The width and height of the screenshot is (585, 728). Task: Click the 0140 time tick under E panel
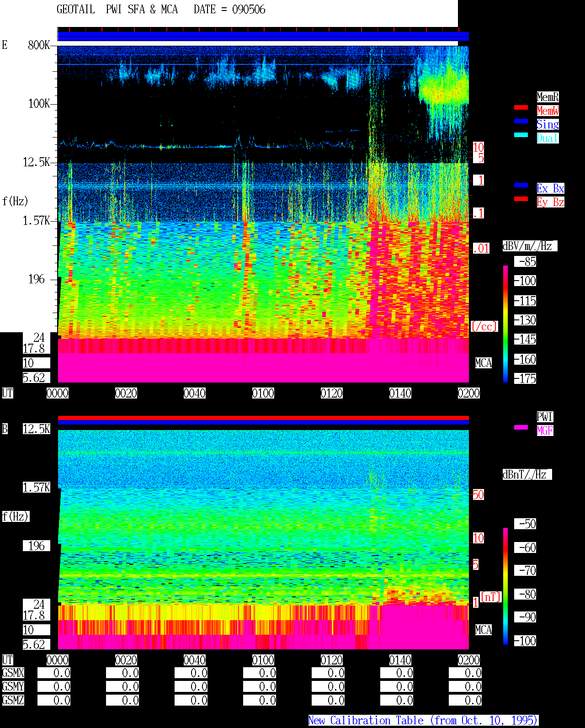pos(400,393)
